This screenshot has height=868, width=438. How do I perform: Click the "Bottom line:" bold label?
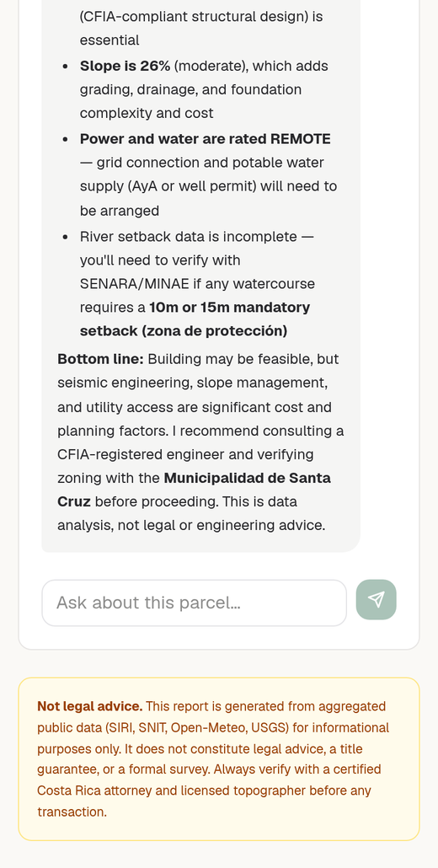100,359
